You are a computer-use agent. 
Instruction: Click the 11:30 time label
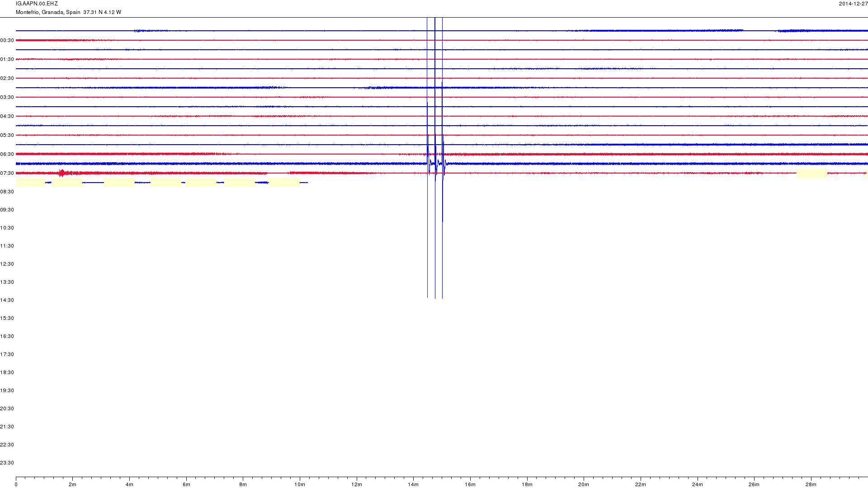coord(7,246)
